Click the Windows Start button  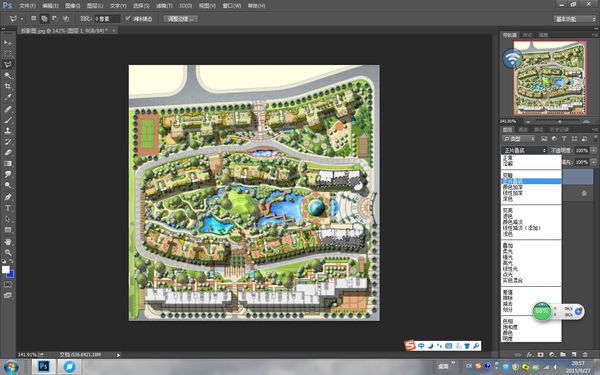(11, 367)
